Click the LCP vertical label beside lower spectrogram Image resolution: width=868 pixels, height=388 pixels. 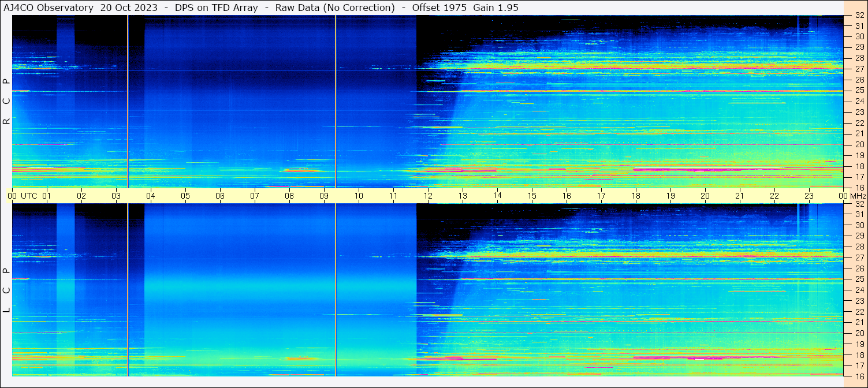click(6, 290)
